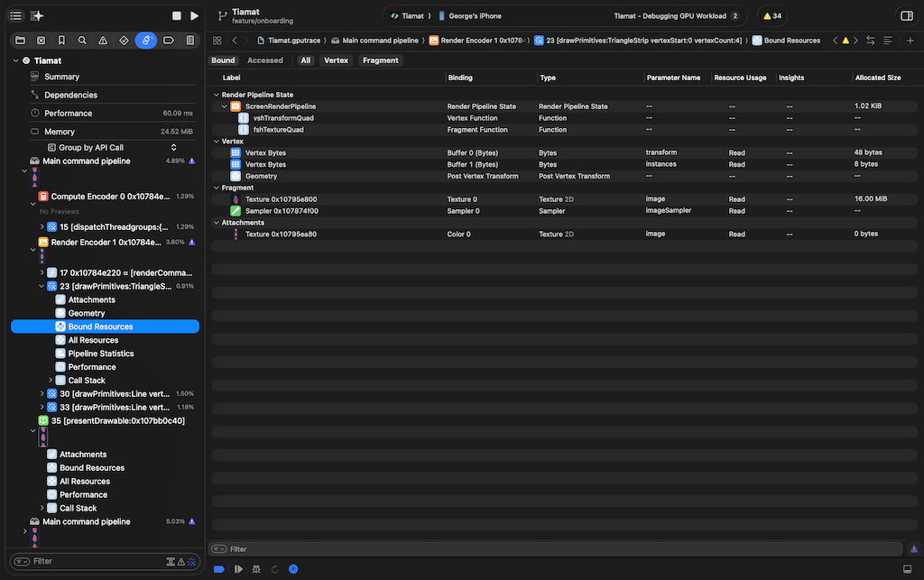Select the Fragment filter tab
This screenshot has width=924, height=580.
(x=380, y=60)
